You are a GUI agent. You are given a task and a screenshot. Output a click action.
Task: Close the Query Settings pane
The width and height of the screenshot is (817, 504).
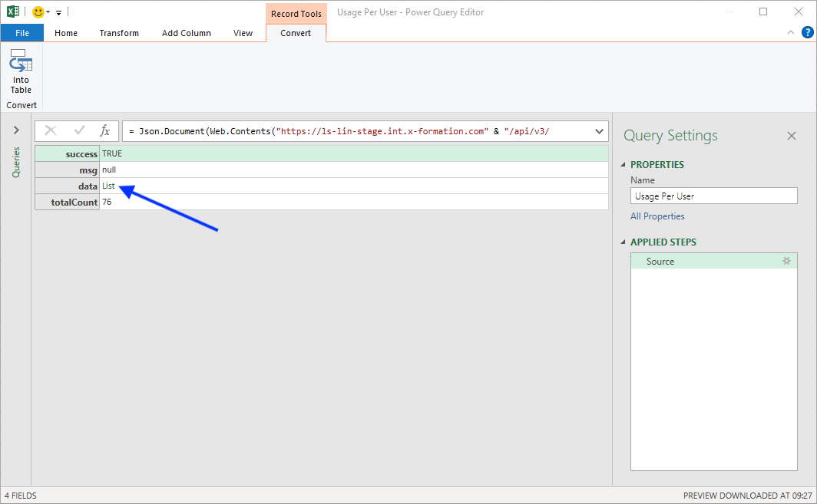tap(792, 136)
